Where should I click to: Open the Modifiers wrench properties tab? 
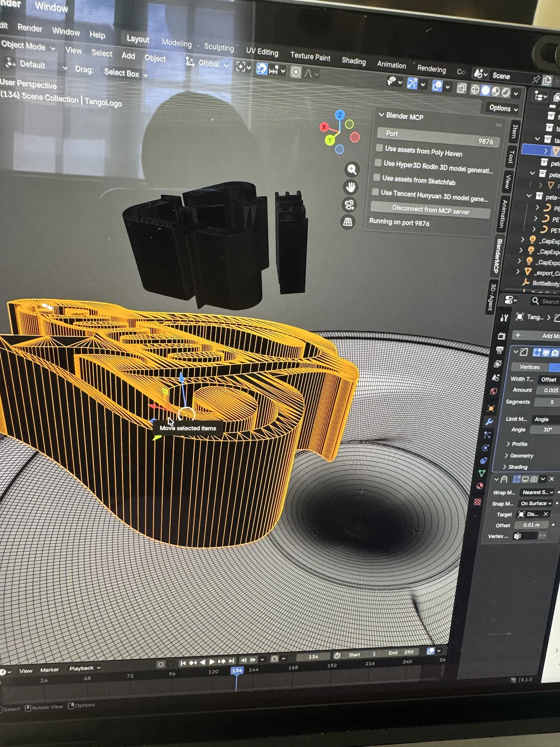[489, 422]
